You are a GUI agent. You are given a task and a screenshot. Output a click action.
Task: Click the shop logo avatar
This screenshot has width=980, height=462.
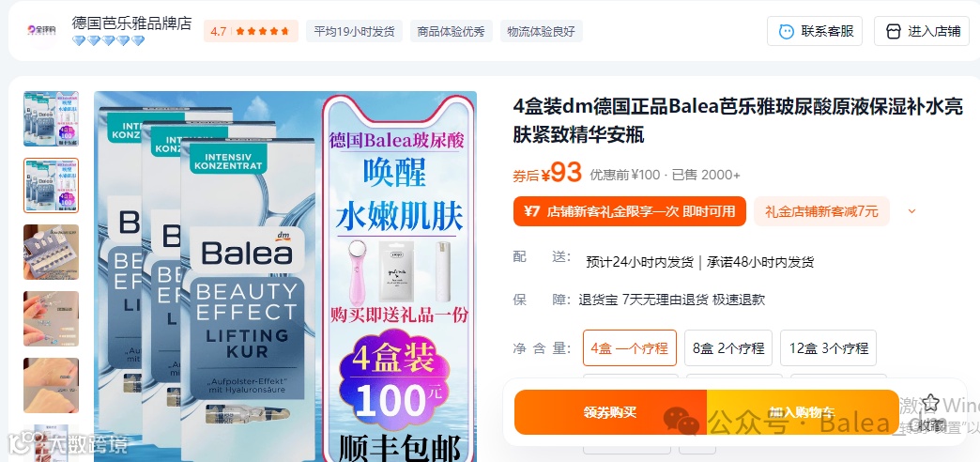coord(40,31)
